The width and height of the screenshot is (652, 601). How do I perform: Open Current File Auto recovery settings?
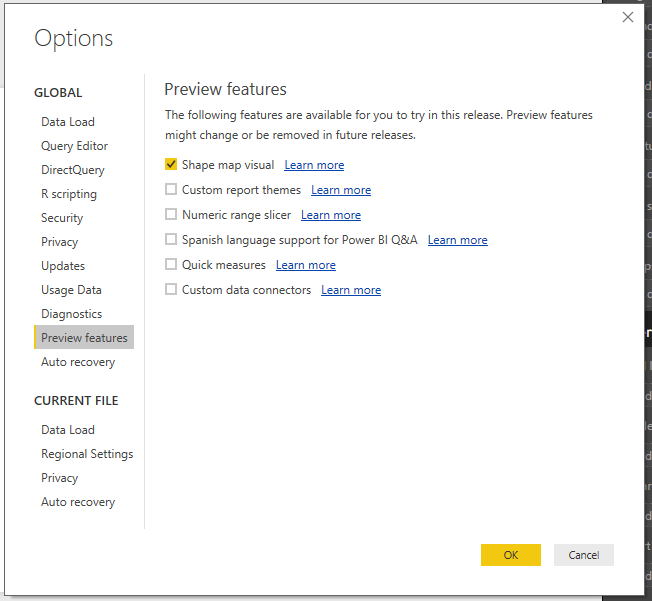78,502
